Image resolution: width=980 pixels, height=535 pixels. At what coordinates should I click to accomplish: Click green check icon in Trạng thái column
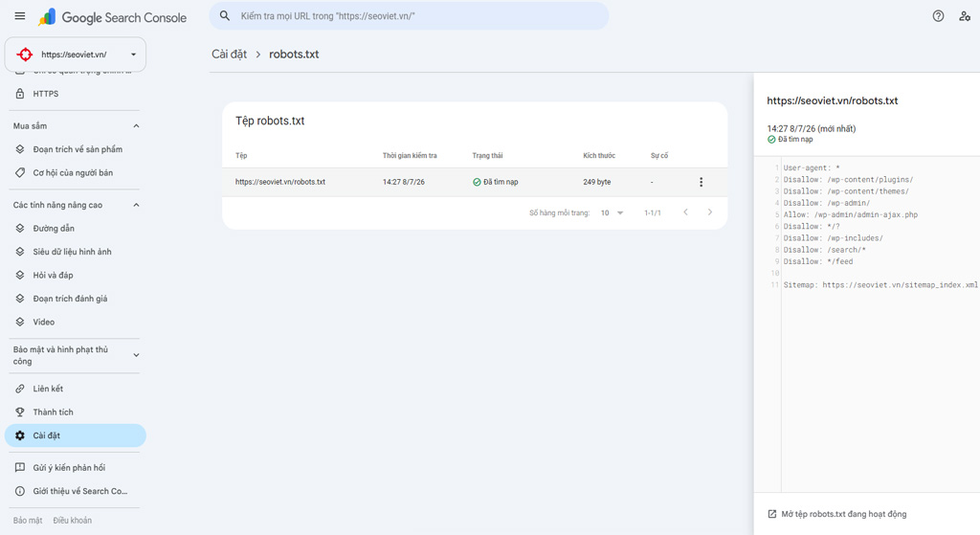pos(477,182)
